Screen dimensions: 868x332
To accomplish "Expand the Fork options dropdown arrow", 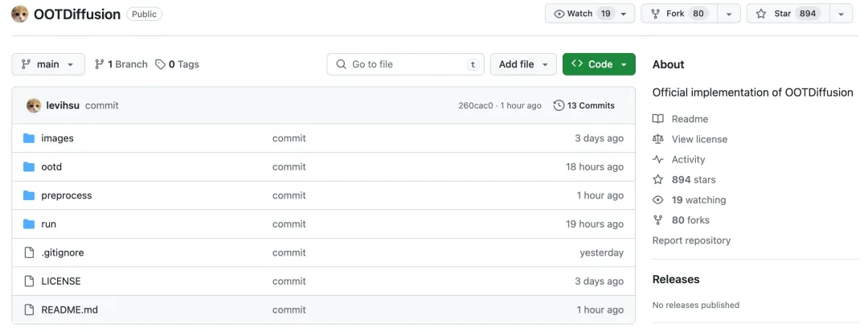I will (729, 14).
